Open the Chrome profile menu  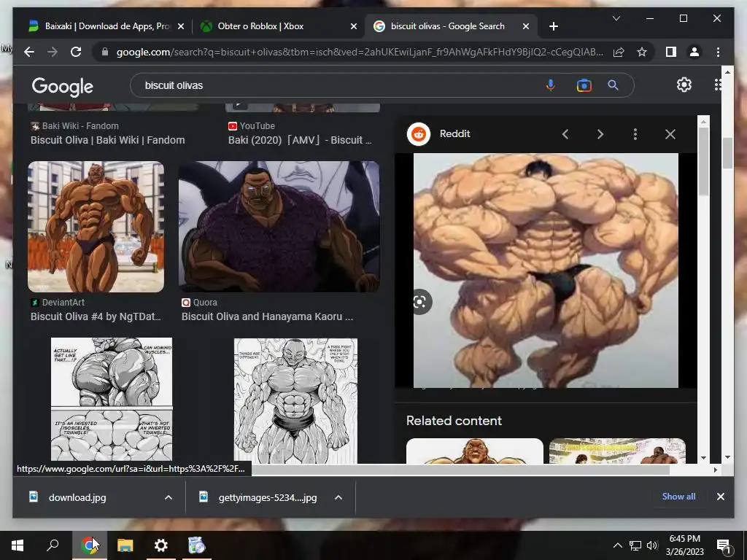click(x=694, y=52)
